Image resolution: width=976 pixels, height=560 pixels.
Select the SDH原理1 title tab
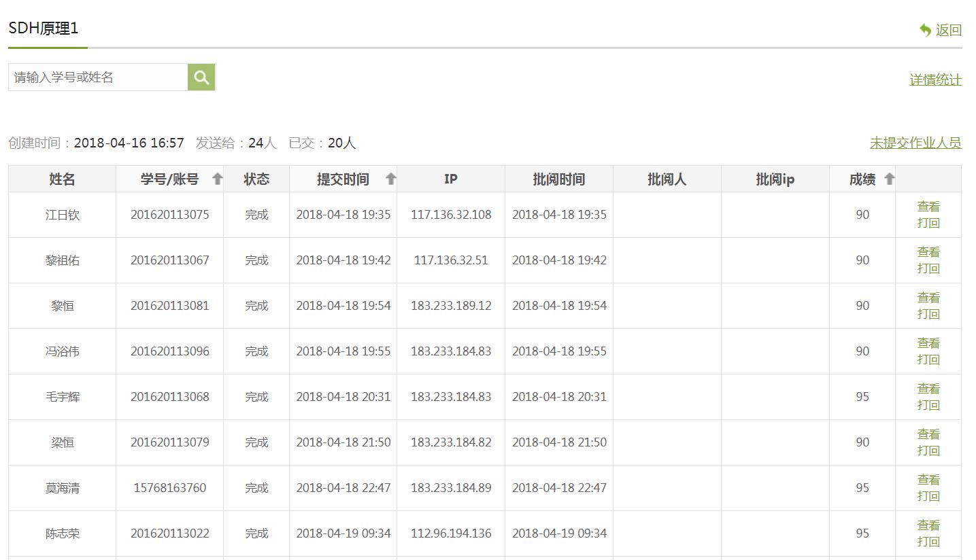(x=44, y=29)
